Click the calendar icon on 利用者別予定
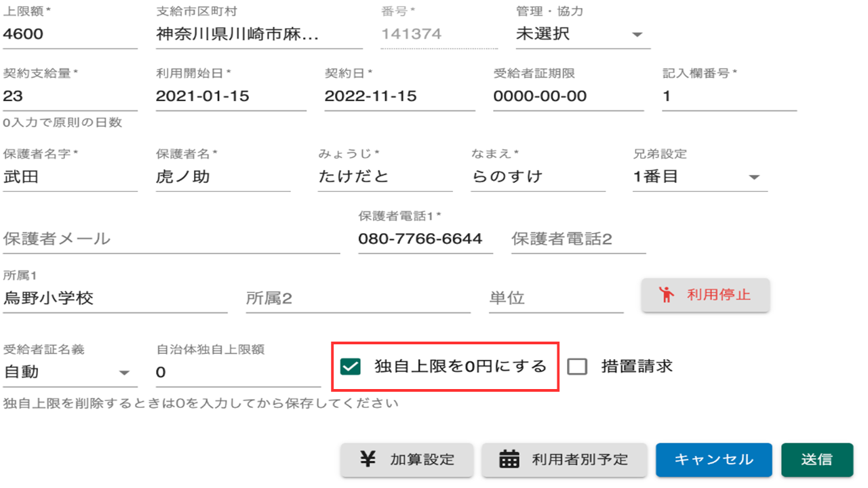868x488 pixels. coord(509,459)
